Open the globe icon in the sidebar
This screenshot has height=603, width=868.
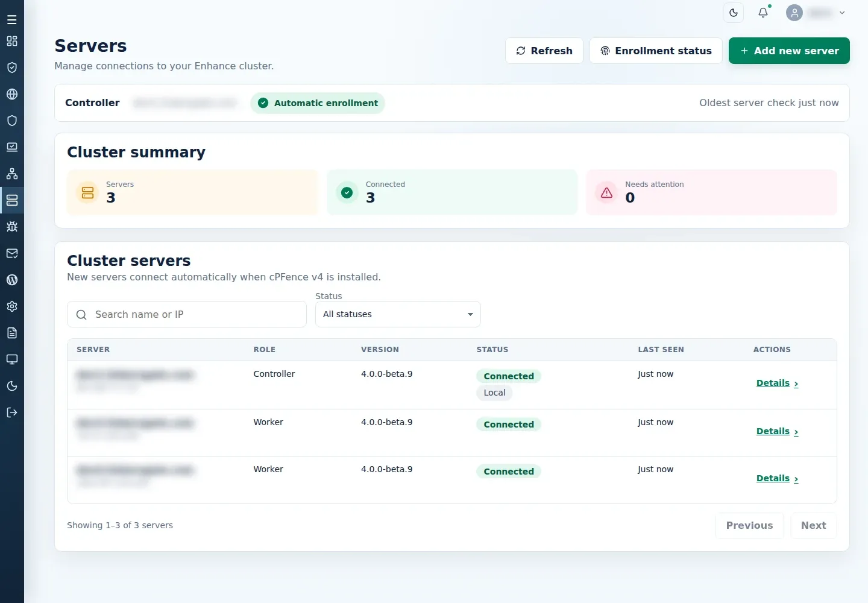[x=12, y=94]
